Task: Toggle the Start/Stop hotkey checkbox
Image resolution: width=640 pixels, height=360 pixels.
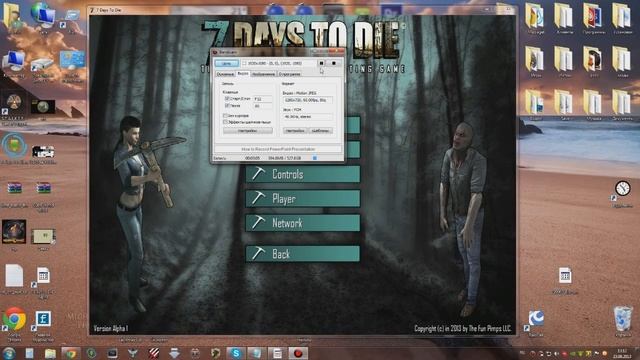Action: pyautogui.click(x=227, y=99)
